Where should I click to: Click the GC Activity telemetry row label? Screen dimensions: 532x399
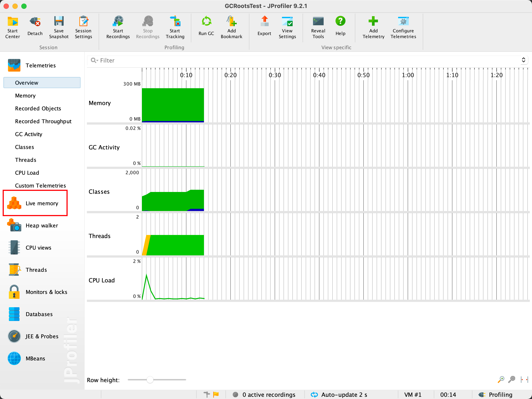pos(104,147)
